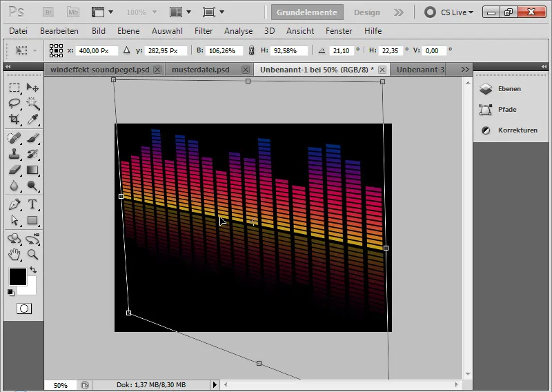Open the Korrekturen panel
The height and width of the screenshot is (392, 552).
[517, 130]
